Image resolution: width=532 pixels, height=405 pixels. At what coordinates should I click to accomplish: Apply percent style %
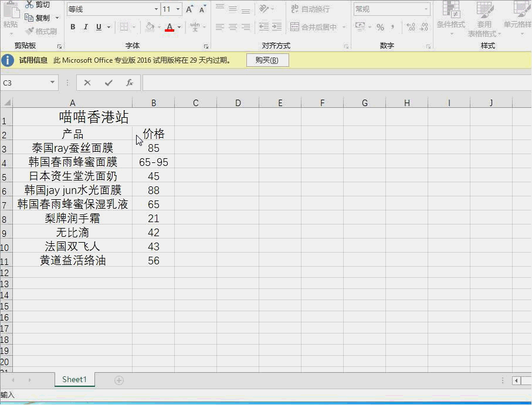[380, 27]
